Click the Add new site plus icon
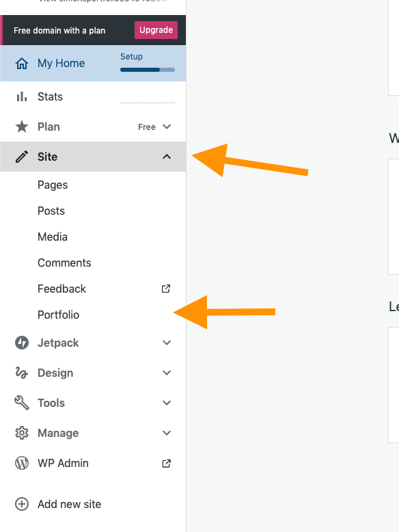399x532 pixels. (x=22, y=504)
